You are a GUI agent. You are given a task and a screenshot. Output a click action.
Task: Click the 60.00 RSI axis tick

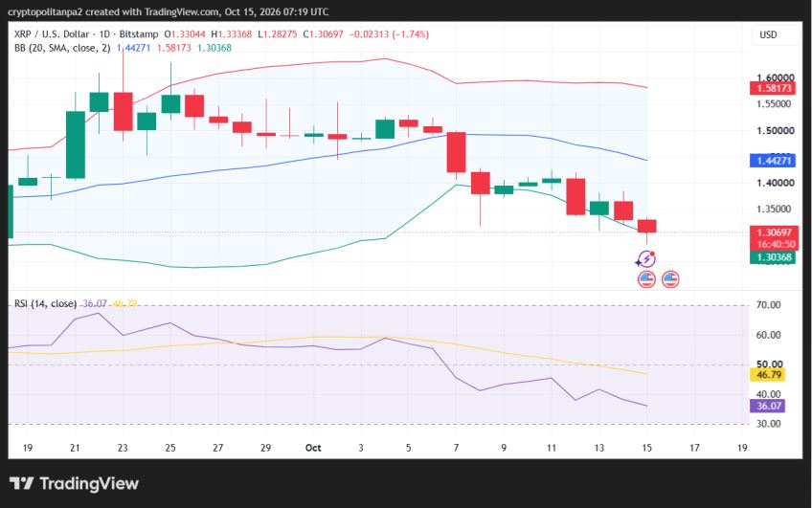click(769, 335)
